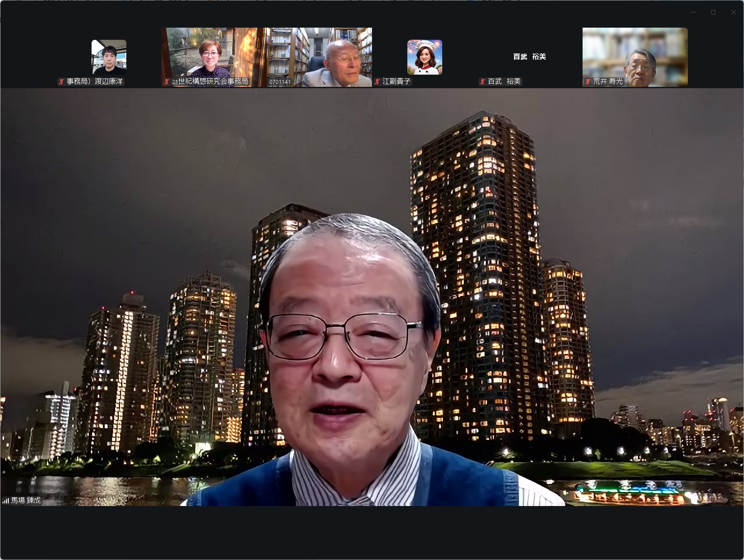Select 渡辺康洋's profile picture thumbnail

tap(109, 57)
